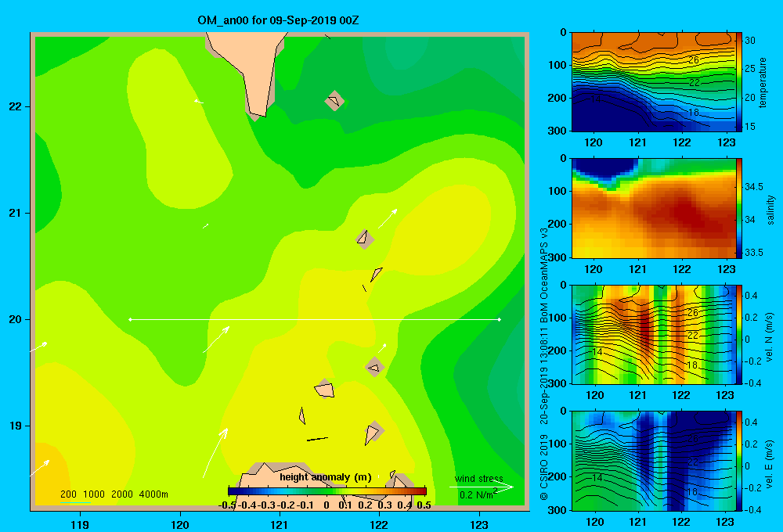Click the title 'OM_an00 for 09-Sep-2019 00Z'
783x532 pixels.
coord(278,20)
